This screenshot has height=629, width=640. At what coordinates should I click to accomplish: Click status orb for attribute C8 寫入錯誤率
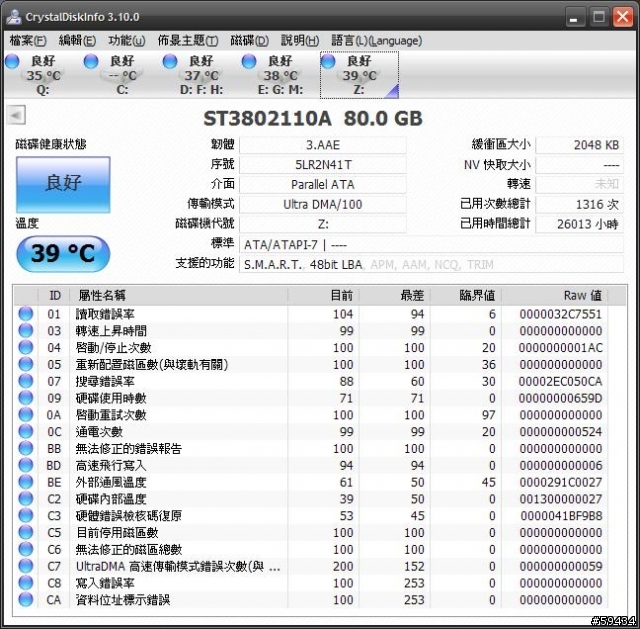[26, 583]
